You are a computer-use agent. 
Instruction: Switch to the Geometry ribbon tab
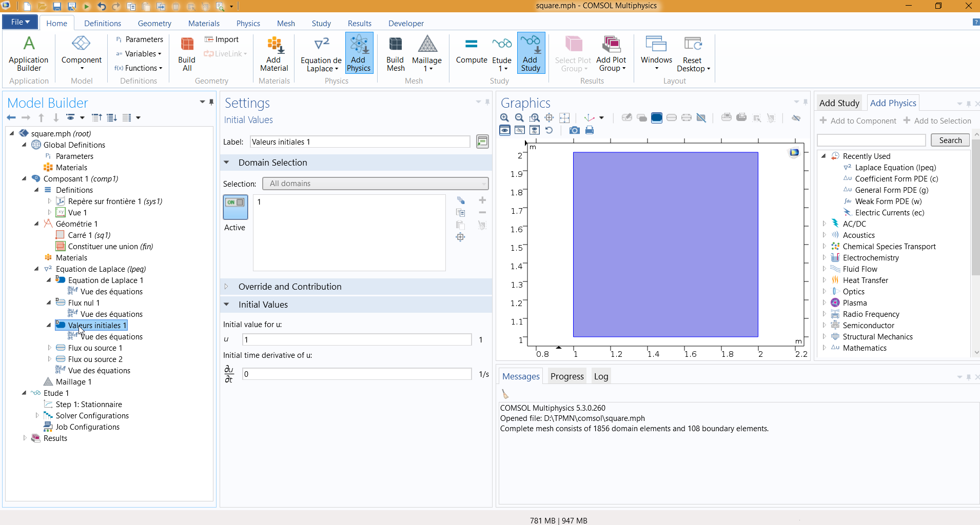pos(154,24)
